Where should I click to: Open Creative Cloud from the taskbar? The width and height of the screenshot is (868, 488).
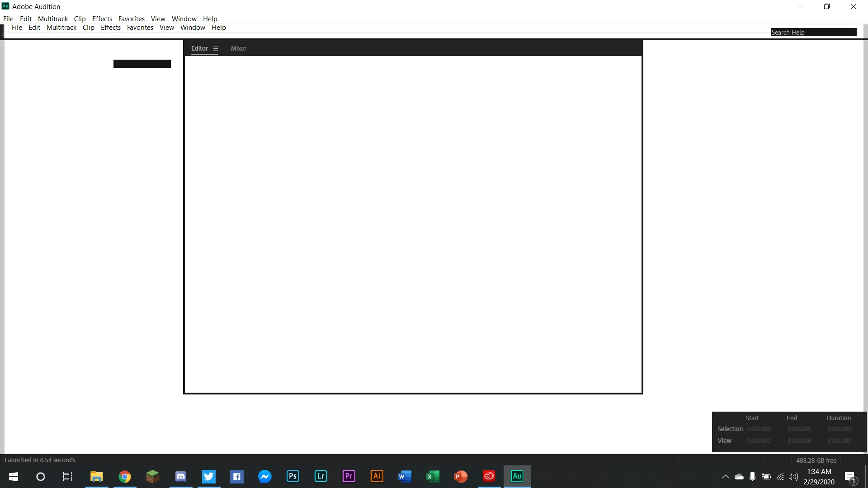pos(489,476)
